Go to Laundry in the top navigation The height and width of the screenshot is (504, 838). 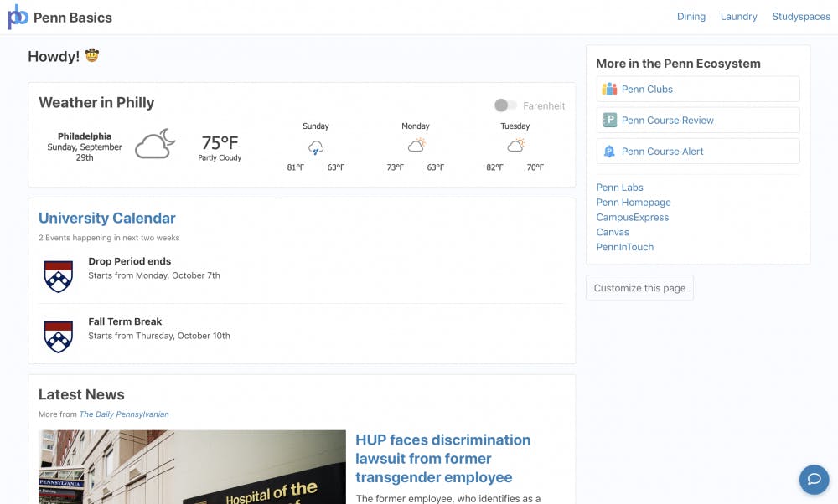point(738,17)
